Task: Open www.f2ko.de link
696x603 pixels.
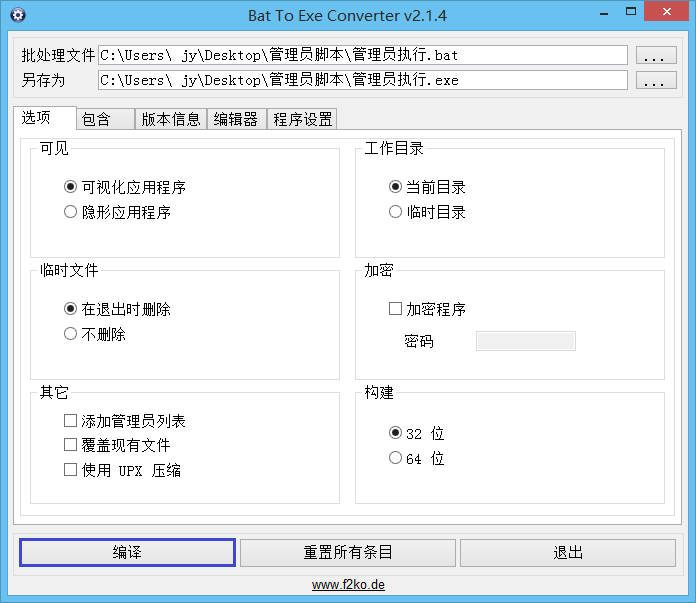Action: [x=348, y=584]
